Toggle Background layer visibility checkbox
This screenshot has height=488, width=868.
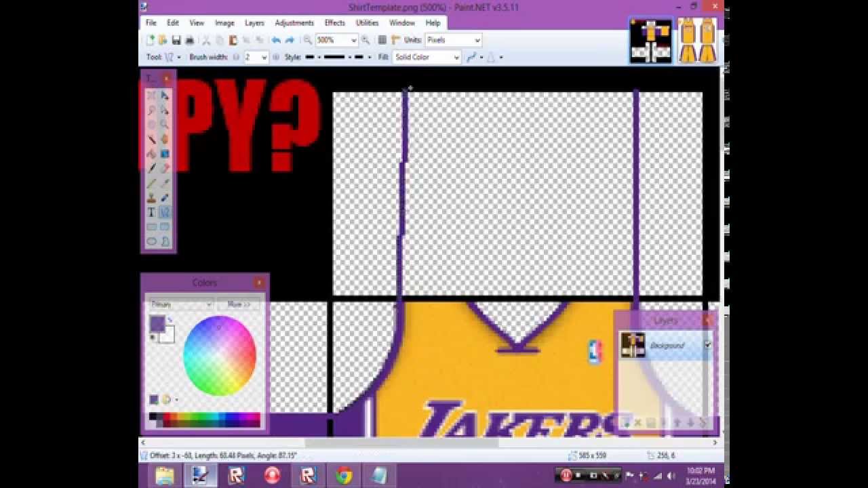707,345
